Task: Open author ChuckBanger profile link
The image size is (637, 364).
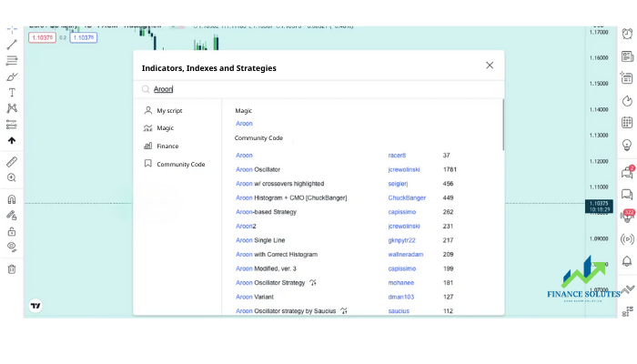Action: tap(407, 197)
